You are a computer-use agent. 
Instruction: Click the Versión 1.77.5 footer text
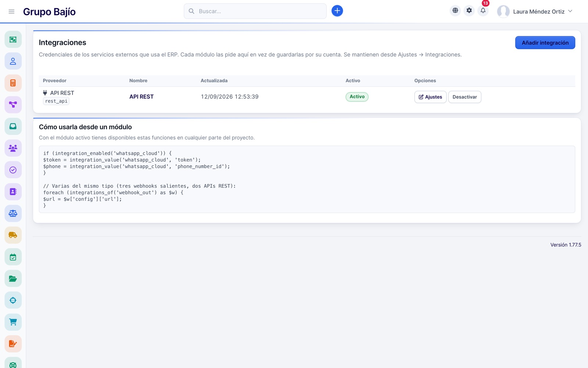pos(566,245)
